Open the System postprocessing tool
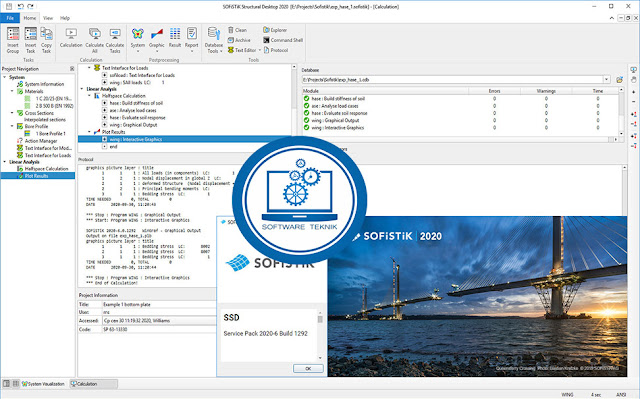The image size is (640, 399). pyautogui.click(x=138, y=40)
